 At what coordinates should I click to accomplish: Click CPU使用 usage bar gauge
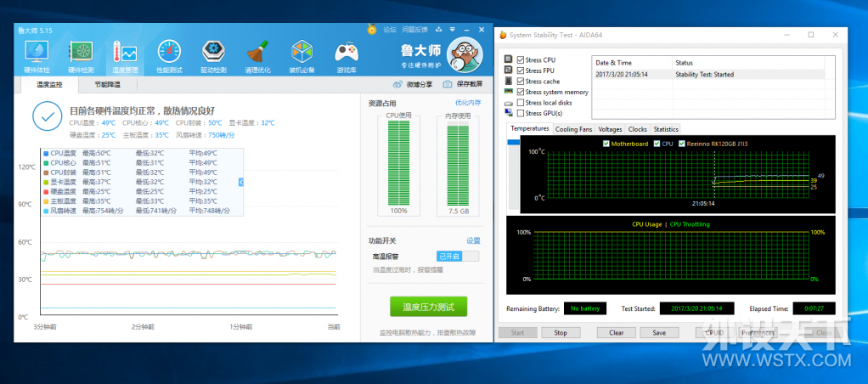(x=398, y=165)
